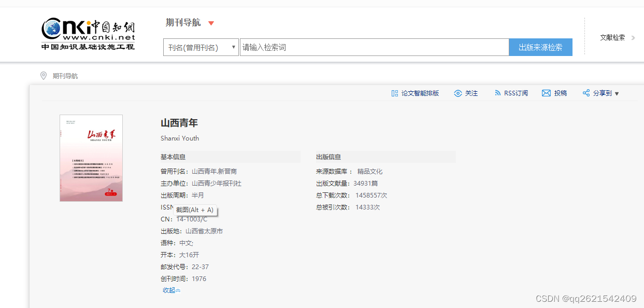Screen dimensions: 644x308
Task: Click the location pin breadcrumb icon
Action: coord(44,76)
